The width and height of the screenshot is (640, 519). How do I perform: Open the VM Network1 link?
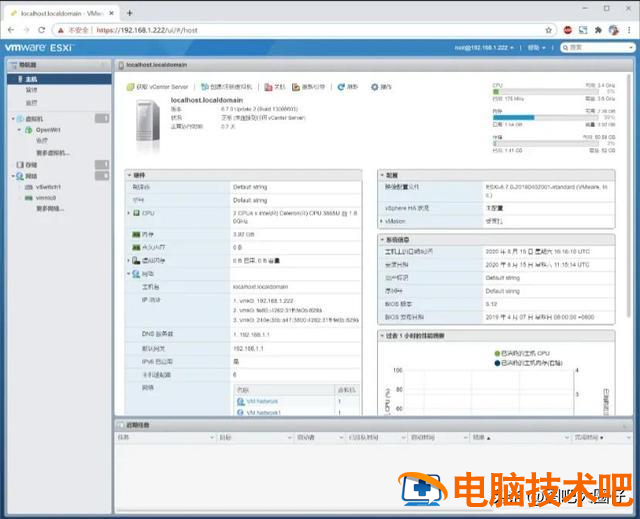point(263,413)
